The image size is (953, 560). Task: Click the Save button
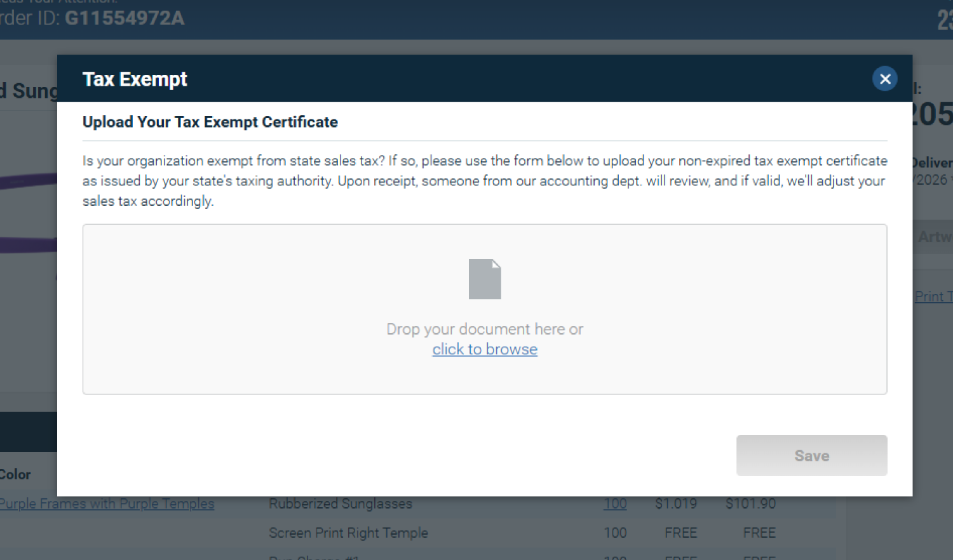(811, 455)
